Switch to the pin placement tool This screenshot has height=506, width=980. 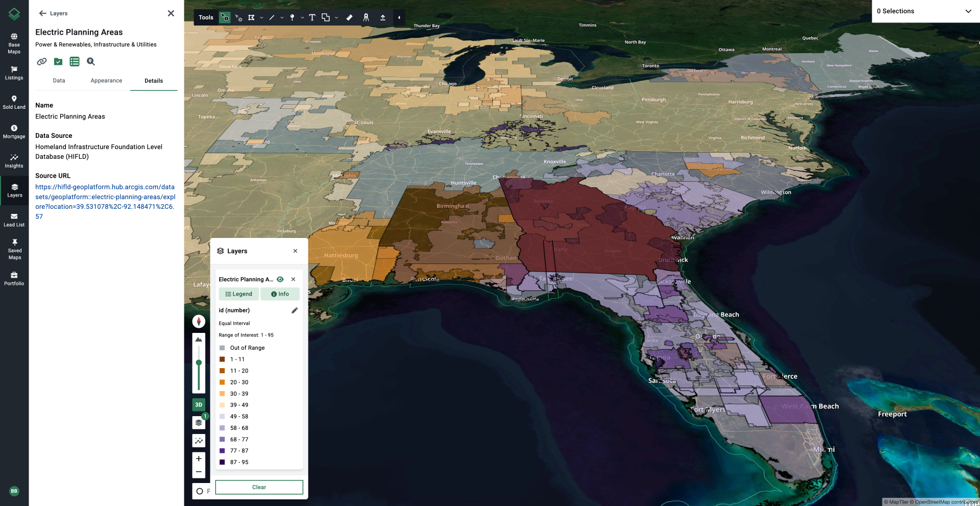click(x=292, y=17)
